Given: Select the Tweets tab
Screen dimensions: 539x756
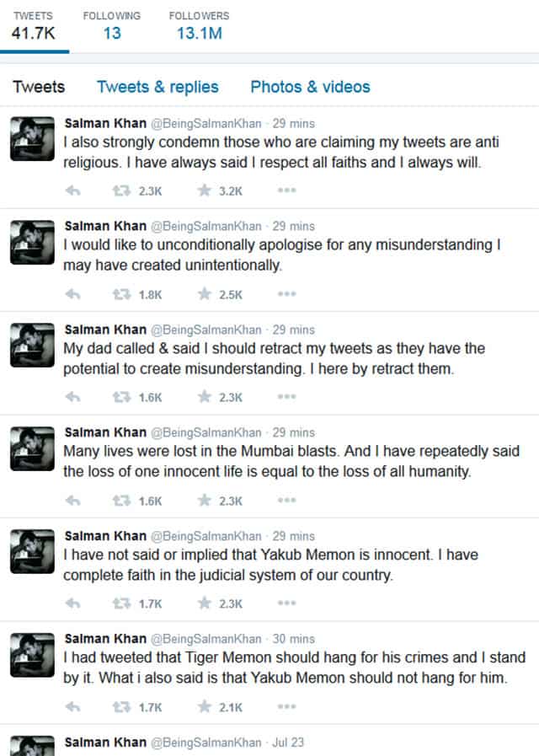Looking at the screenshot, I should [x=39, y=87].
